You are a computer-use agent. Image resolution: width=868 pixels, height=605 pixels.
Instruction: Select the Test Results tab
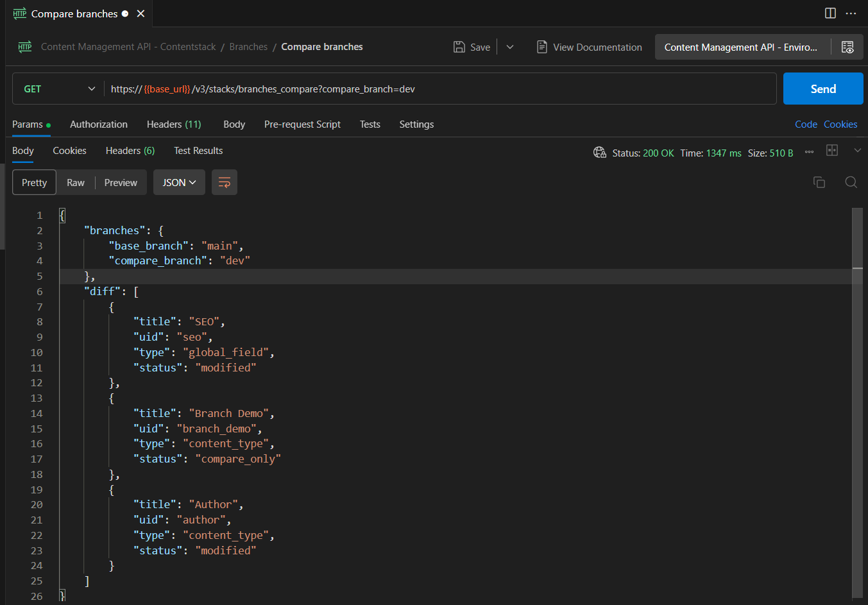tap(198, 151)
